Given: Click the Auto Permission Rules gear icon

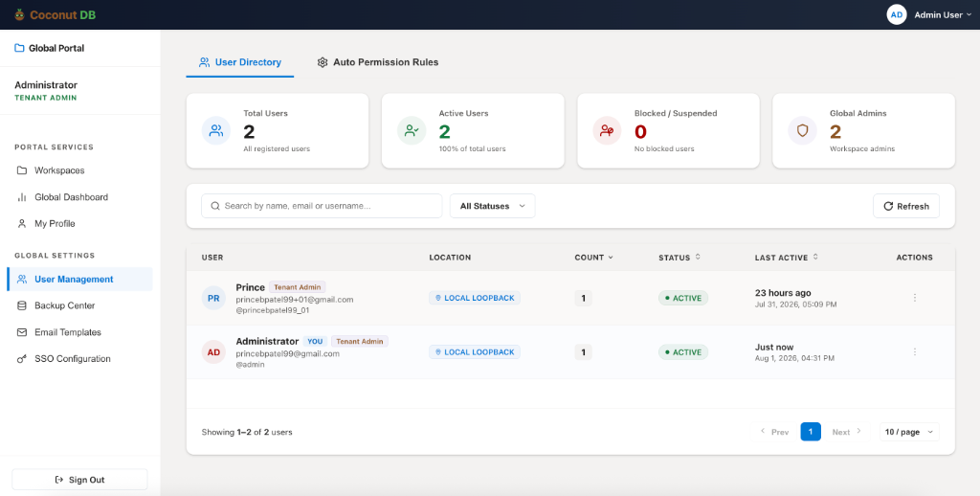Looking at the screenshot, I should click(323, 62).
